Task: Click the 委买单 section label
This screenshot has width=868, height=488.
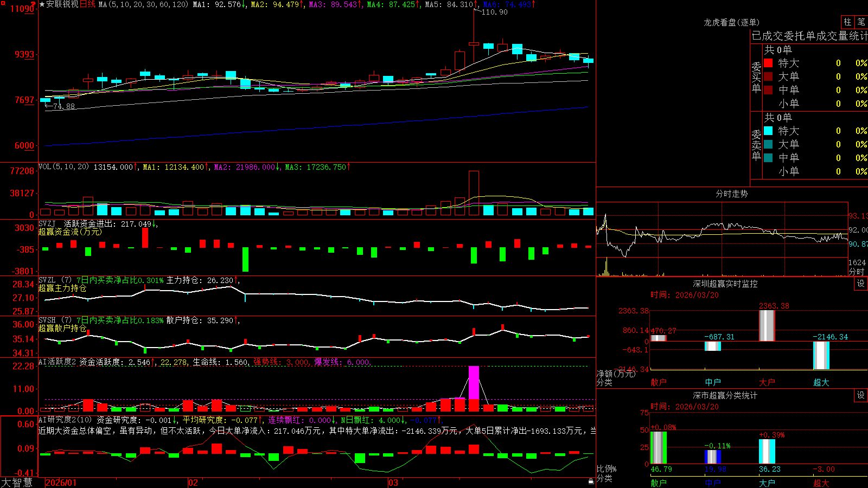Action: pyautogui.click(x=756, y=78)
